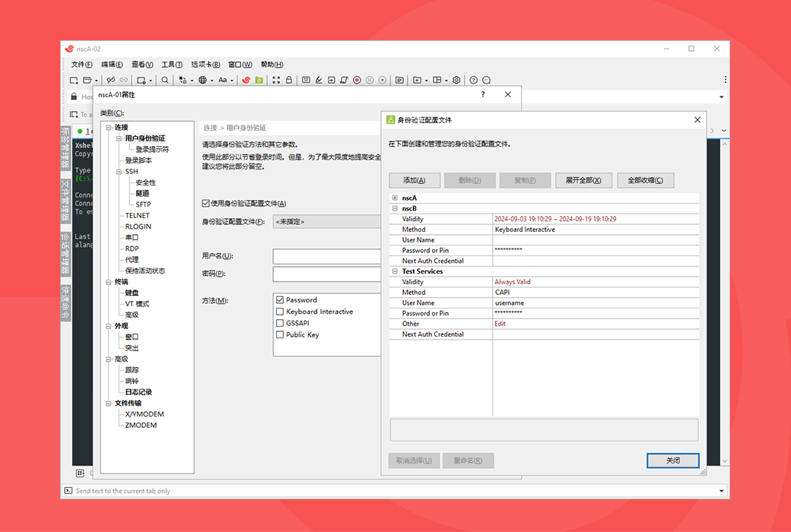Click the Aa font toolbar icon

[222, 80]
